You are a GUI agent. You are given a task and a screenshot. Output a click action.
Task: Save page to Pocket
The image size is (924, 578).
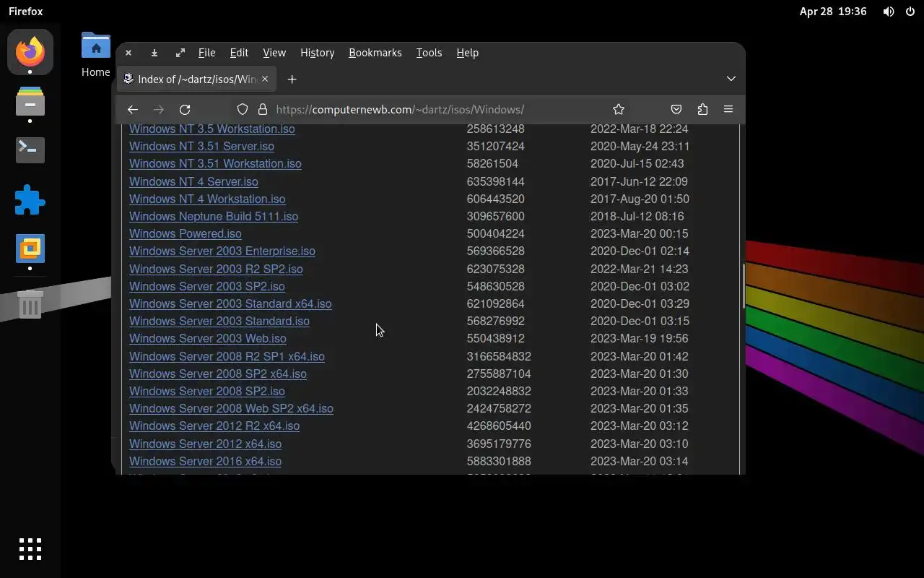point(676,110)
